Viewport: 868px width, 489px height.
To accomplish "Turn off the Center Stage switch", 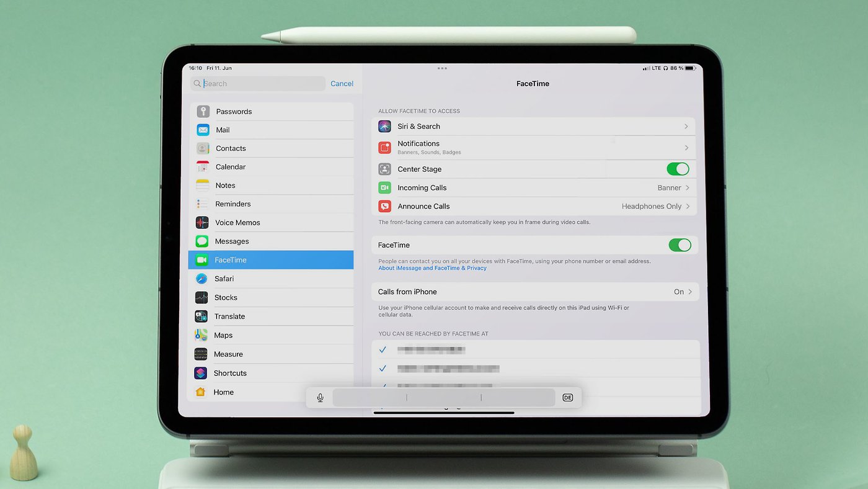I will pyautogui.click(x=678, y=169).
